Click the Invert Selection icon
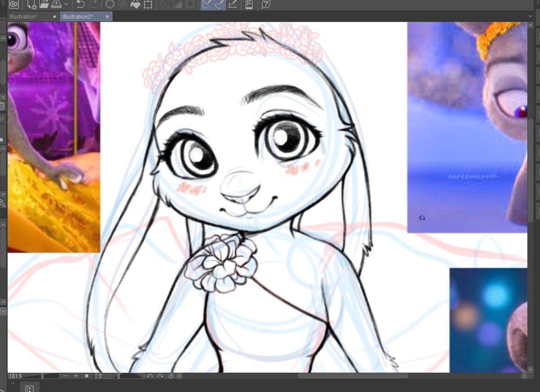 177,4
